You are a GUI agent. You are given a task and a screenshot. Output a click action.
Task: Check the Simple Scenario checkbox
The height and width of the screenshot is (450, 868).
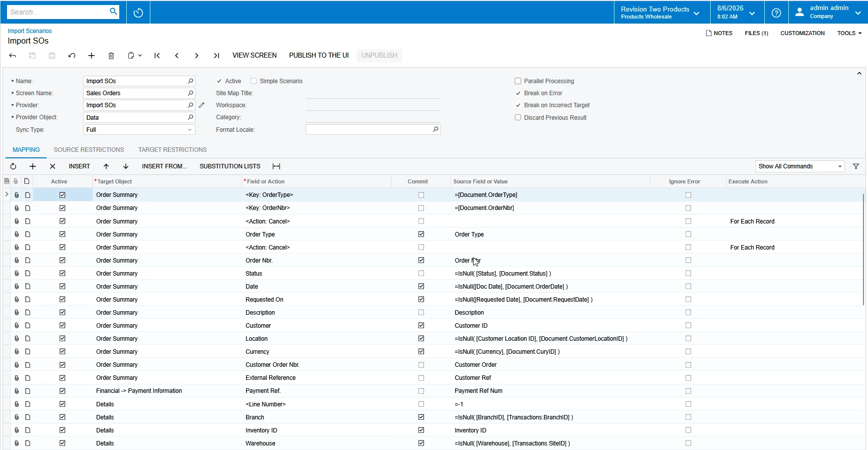tap(254, 81)
